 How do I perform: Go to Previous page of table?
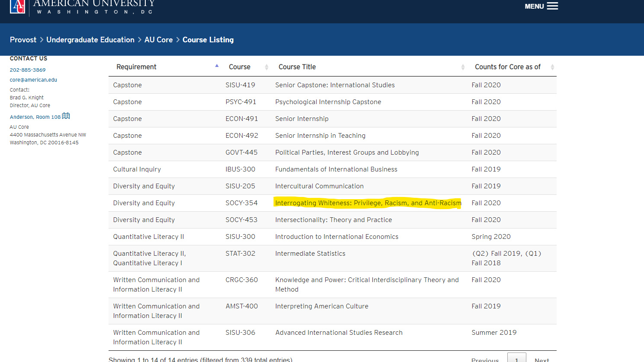click(x=485, y=359)
